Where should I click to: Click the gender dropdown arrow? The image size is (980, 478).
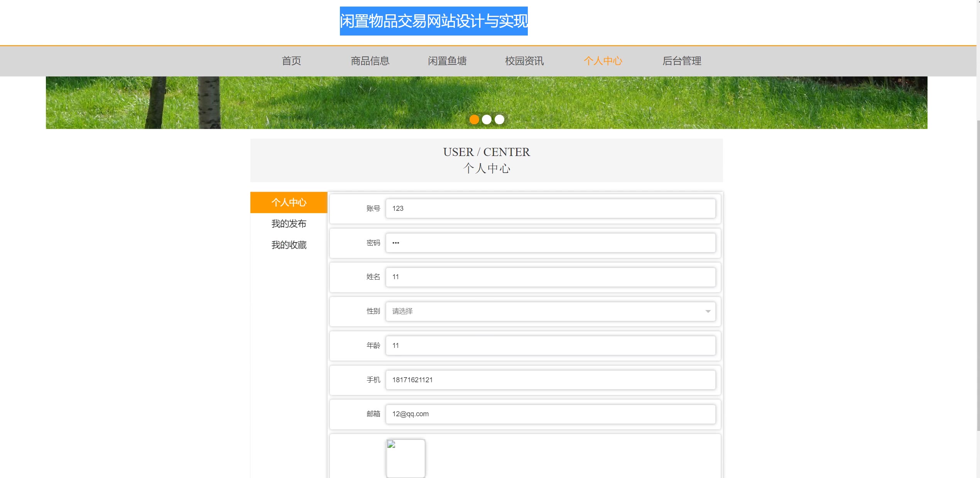click(708, 311)
